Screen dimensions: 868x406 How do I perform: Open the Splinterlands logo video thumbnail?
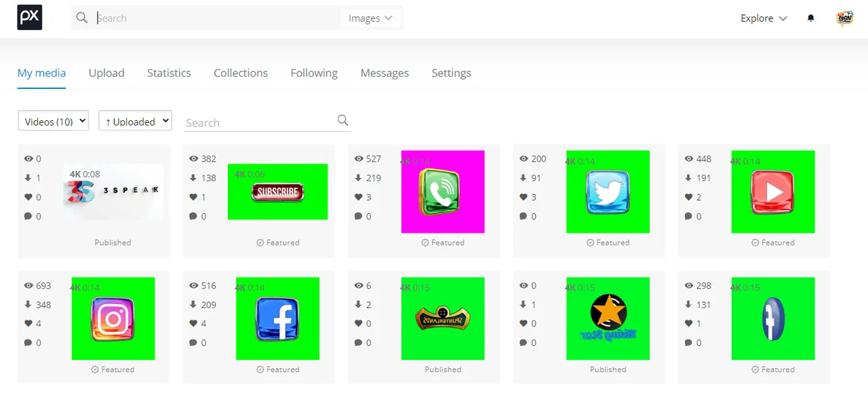[x=443, y=318]
